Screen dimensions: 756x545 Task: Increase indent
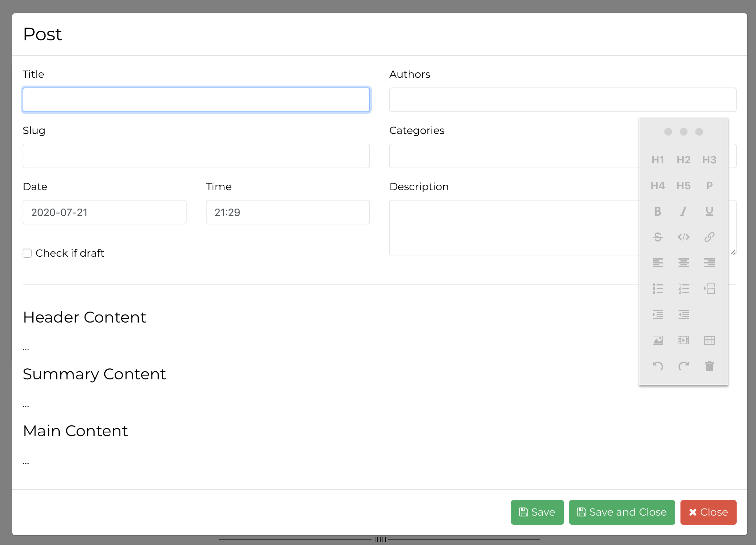point(657,314)
